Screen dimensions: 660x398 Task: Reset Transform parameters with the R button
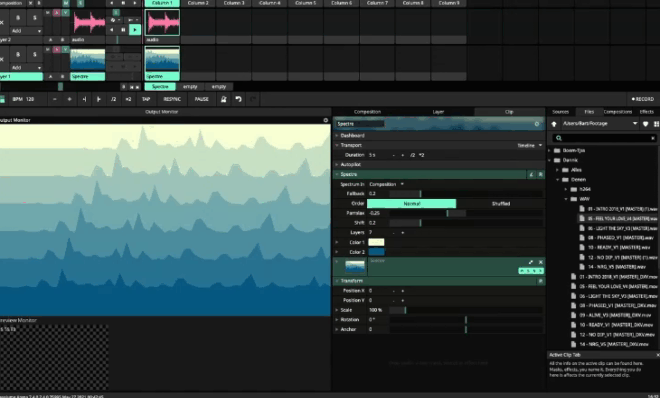tap(540, 281)
